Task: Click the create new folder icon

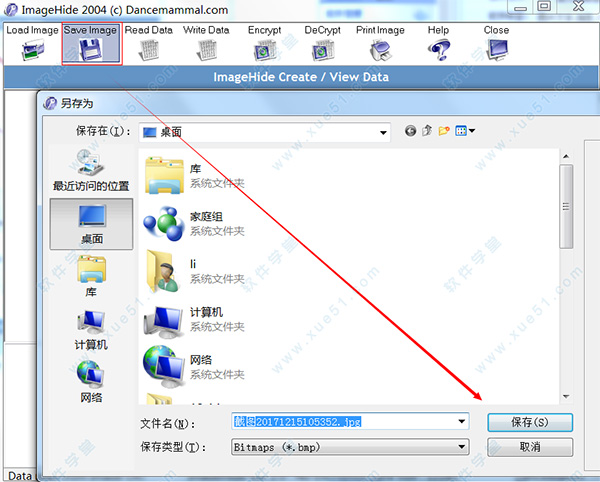Action: click(444, 131)
